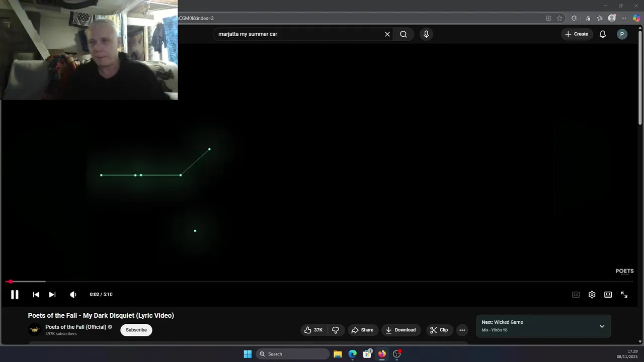
Task: Expand the Next: Wicked Game playlist panel
Action: tap(602, 326)
